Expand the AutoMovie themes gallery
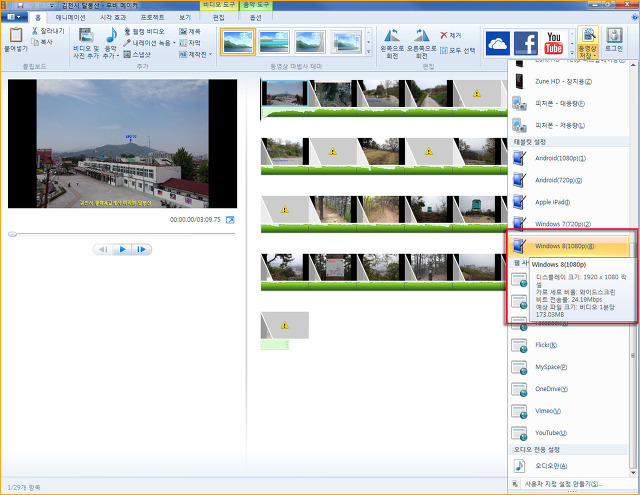Viewport: 640px width, 495px height. click(369, 52)
